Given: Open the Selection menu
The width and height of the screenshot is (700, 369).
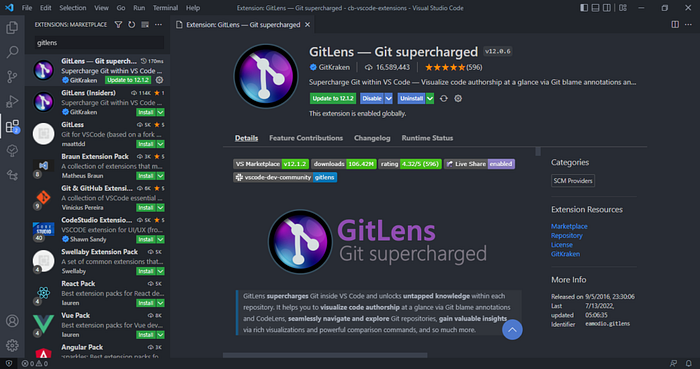Looking at the screenshot, I should [73, 8].
